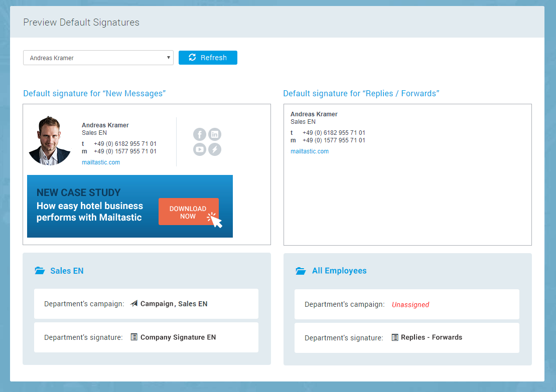Open mailtastic.com link in Replies signature
Screen dimensions: 556x392
coord(310,151)
